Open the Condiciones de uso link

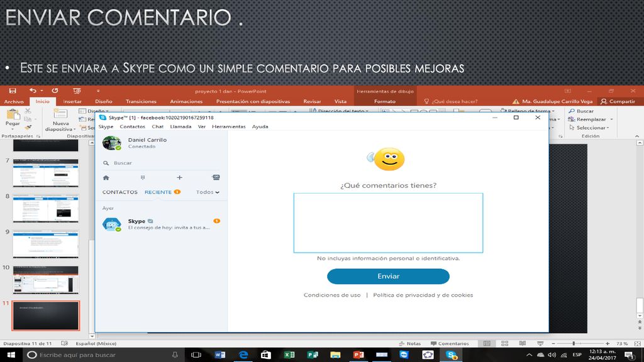pos(332,295)
